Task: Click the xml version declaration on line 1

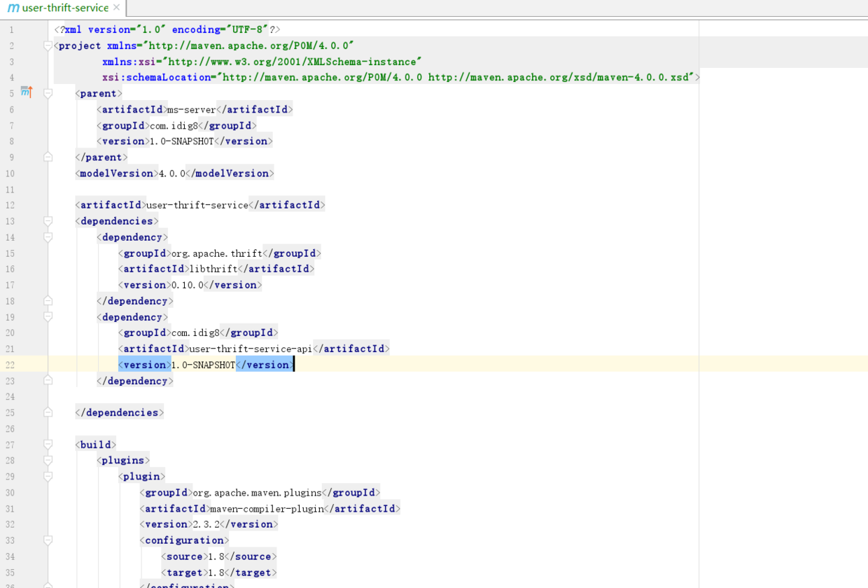Action: (x=167, y=29)
